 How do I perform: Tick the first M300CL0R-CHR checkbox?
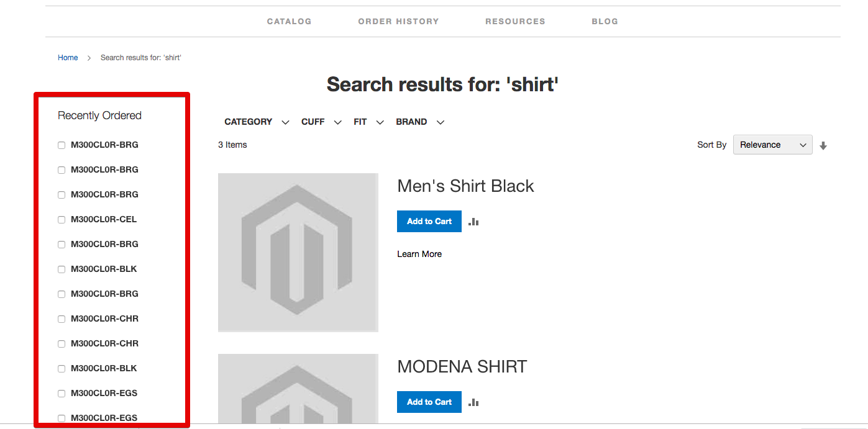pyautogui.click(x=62, y=319)
